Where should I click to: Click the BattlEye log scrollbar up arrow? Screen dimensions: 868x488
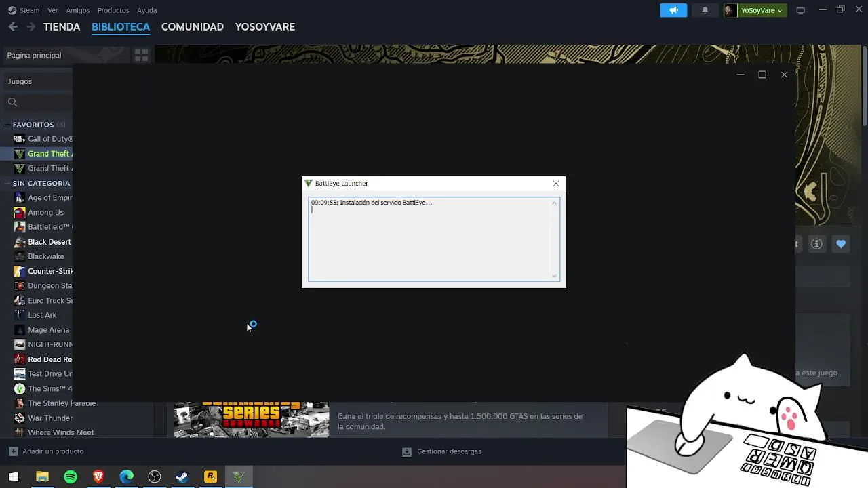[x=555, y=203]
